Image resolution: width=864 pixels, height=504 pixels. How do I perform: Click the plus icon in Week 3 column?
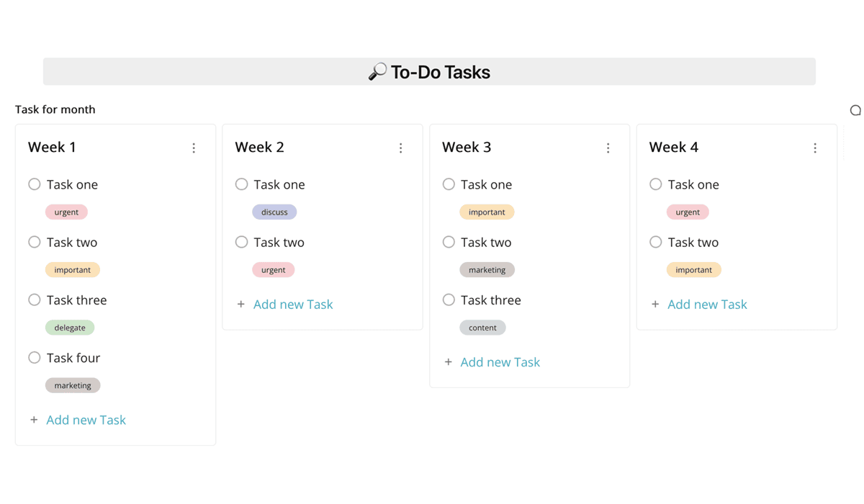[448, 362]
